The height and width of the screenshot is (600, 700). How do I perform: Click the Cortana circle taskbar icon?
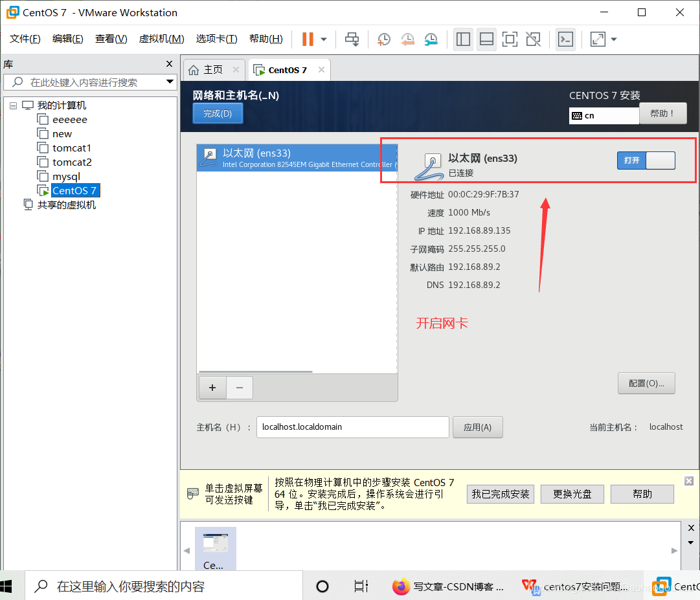click(x=322, y=586)
